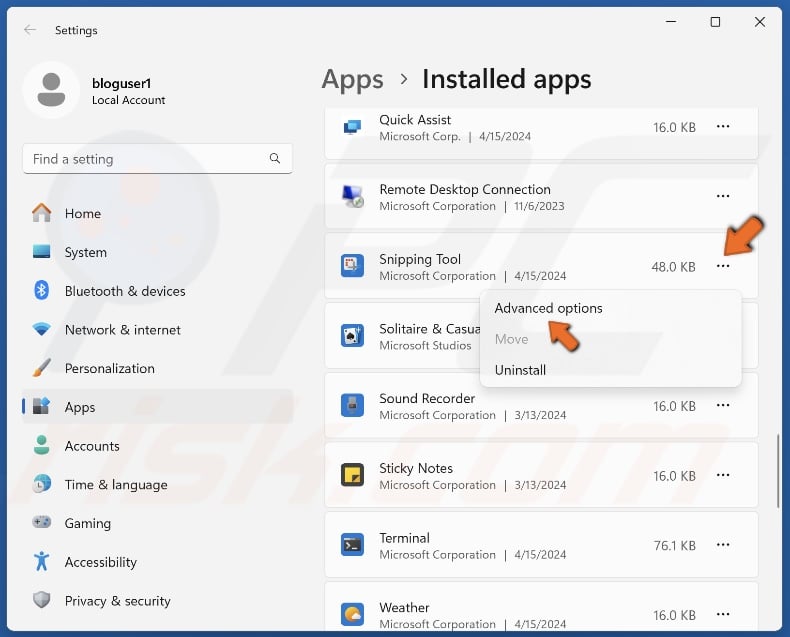This screenshot has width=790, height=637.
Task: Open Privacy & security settings
Action: tap(158, 600)
